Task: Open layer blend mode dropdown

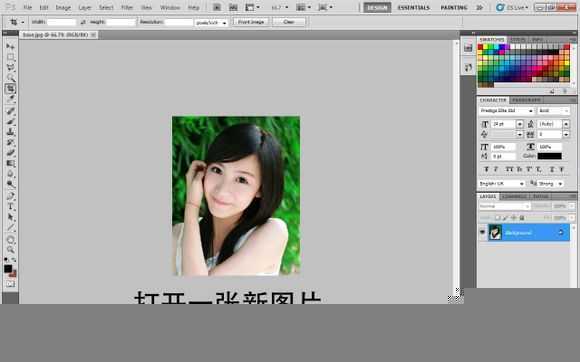Action: [x=505, y=206]
